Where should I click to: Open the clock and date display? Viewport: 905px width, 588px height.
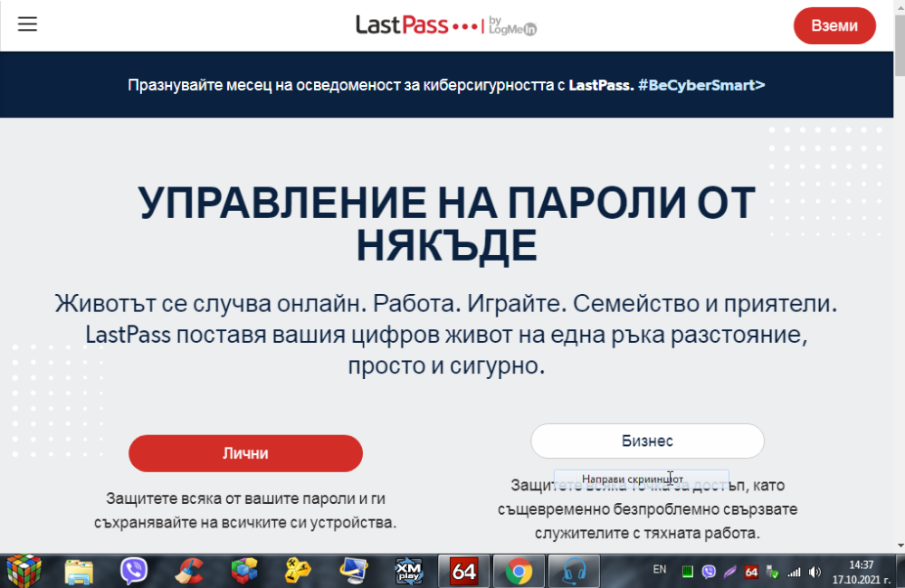862,572
